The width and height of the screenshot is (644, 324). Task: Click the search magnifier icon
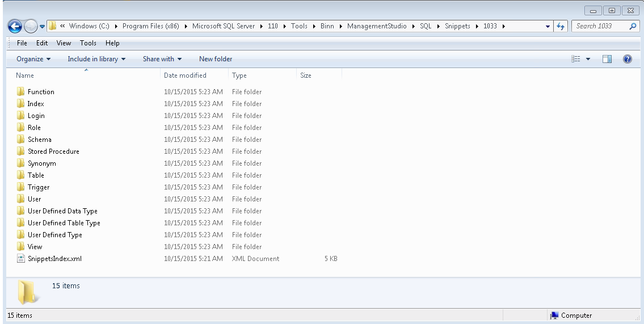tap(633, 26)
